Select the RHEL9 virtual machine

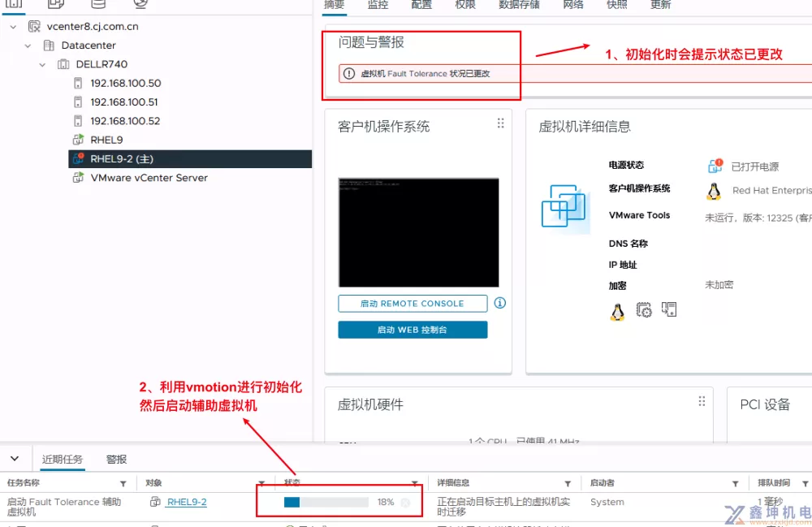[106, 140]
